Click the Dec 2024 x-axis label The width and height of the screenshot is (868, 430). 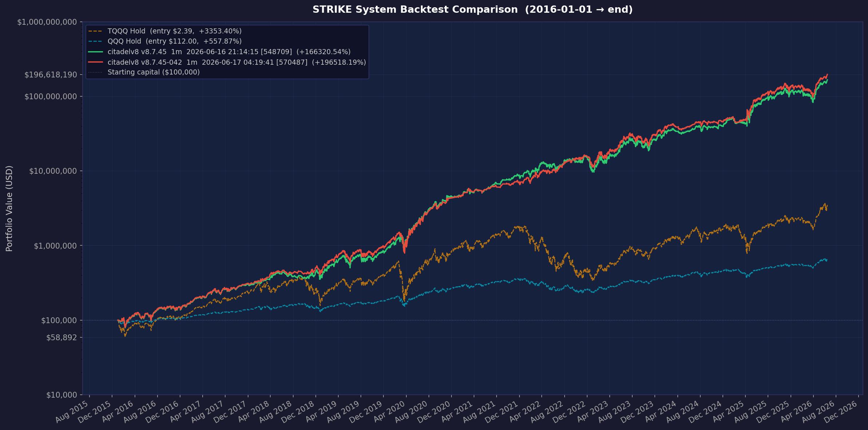point(705,411)
